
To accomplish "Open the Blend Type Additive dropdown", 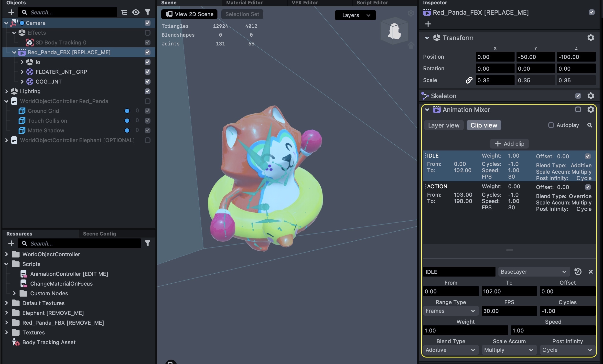I will pyautogui.click(x=450, y=350).
